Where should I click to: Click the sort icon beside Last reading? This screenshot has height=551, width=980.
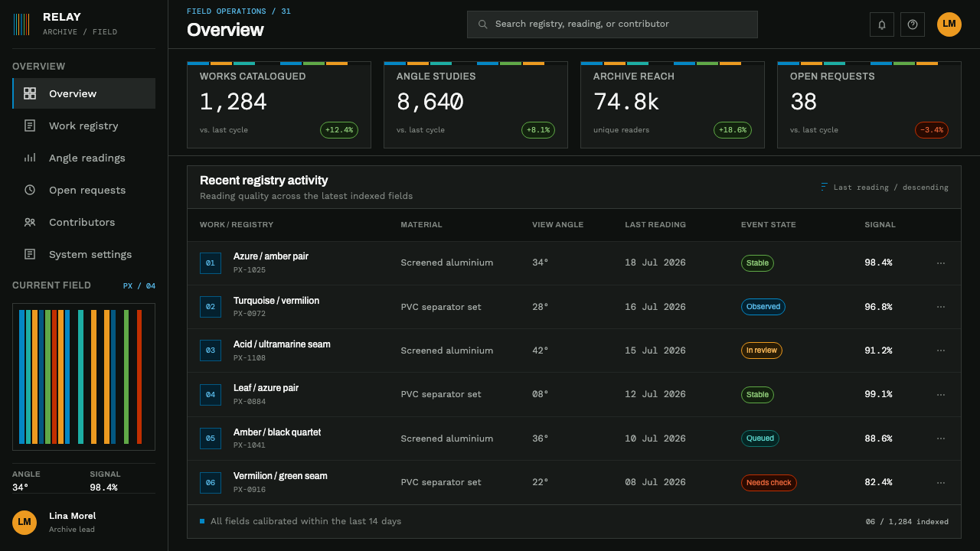824,187
